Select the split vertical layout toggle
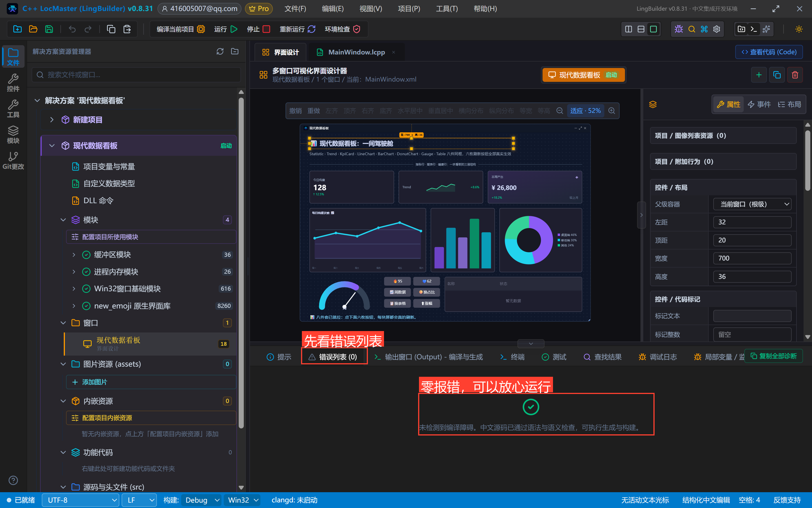 629,29
